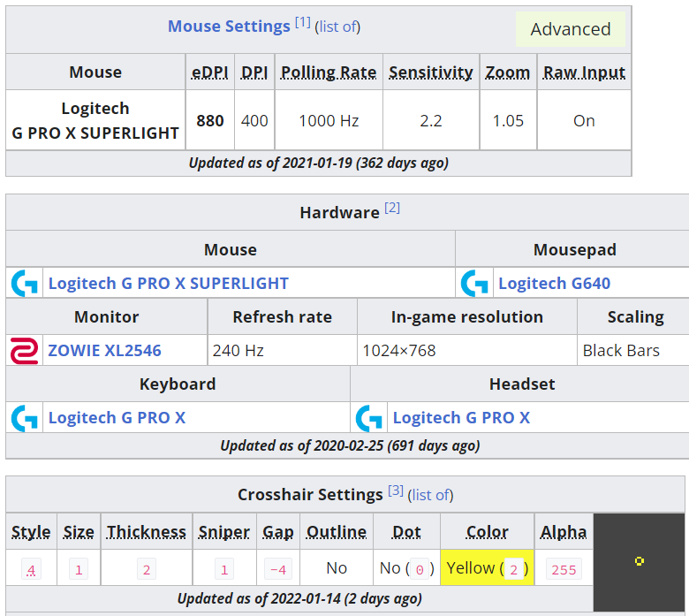Viewport: 689px width, 616px height.
Task: Follow the Crosshair Settings reference [3]
Action: click(396, 491)
